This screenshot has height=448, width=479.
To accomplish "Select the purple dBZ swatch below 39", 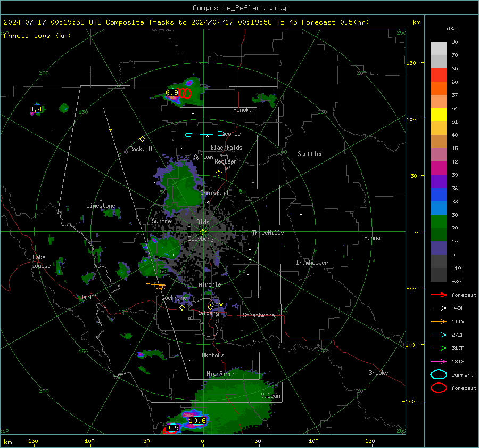I will [439, 181].
